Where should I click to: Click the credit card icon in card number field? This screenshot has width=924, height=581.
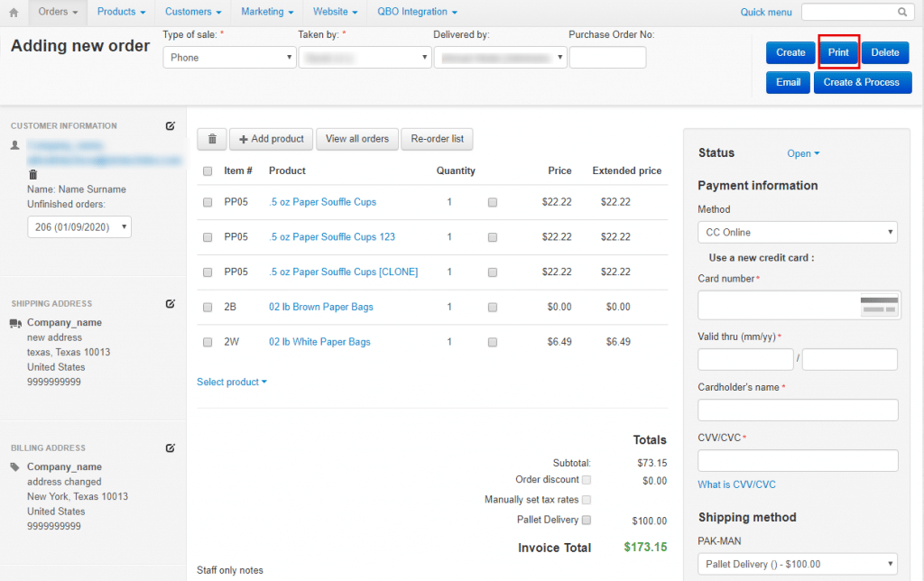879,305
